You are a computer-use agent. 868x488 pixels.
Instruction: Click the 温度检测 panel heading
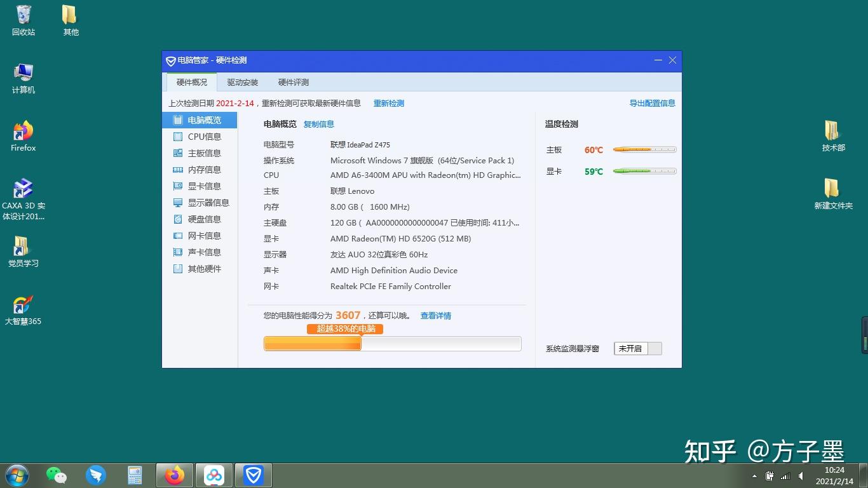click(x=562, y=125)
